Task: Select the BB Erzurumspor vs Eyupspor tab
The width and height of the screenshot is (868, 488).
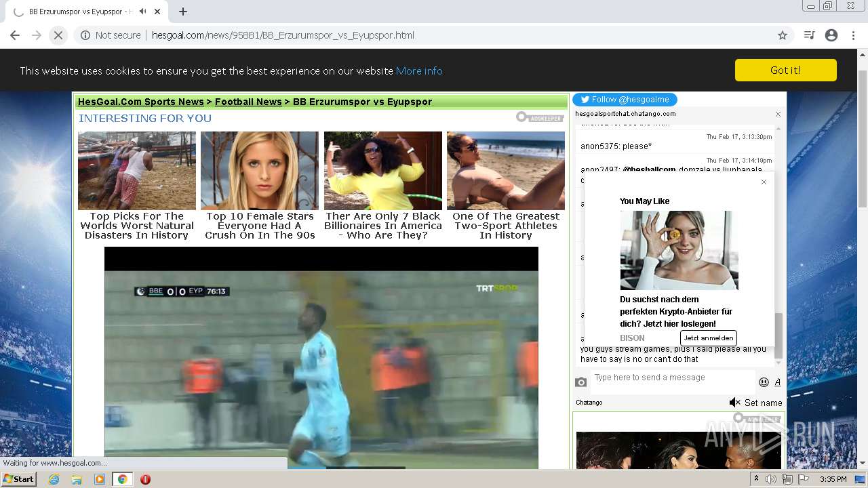Action: [x=88, y=12]
